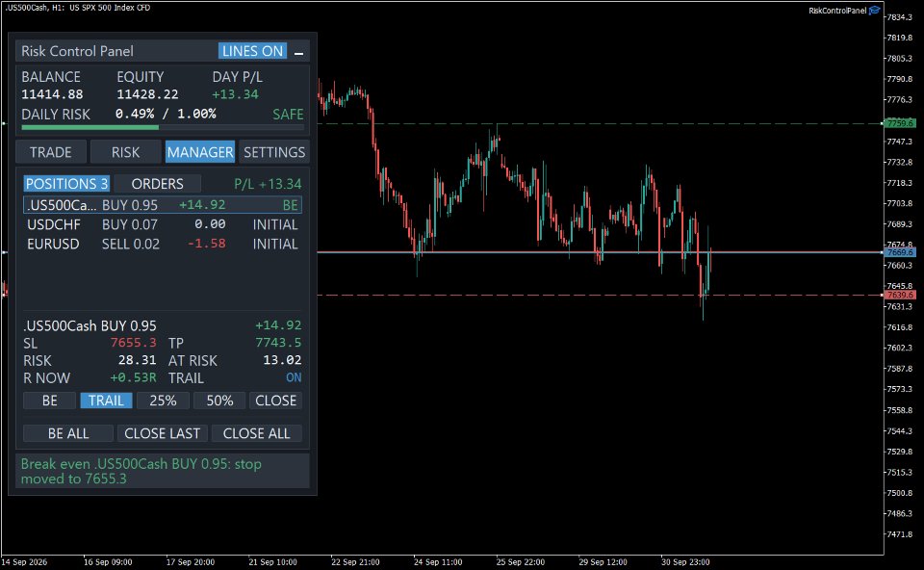Select the .US500Cash BUY 0.95 position row

point(163,204)
